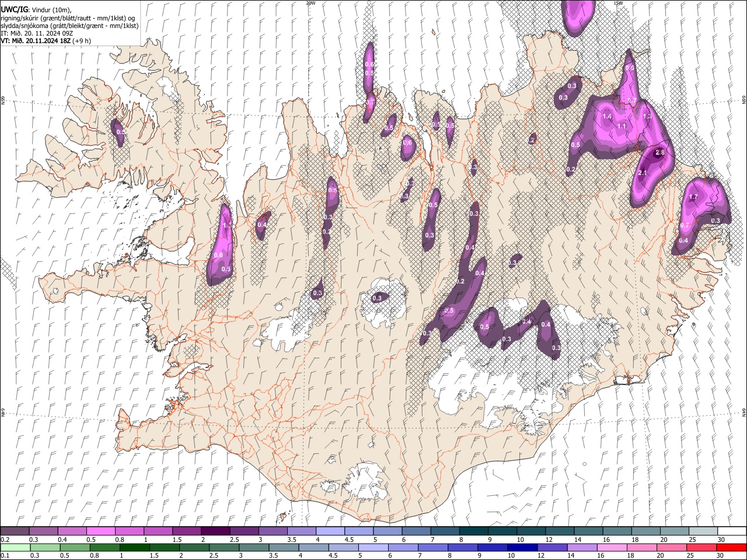Image resolution: width=747 pixels, height=560 pixels.
Task: Pick upper legend swatch between 4 and 4.5
Action: (x=330, y=531)
